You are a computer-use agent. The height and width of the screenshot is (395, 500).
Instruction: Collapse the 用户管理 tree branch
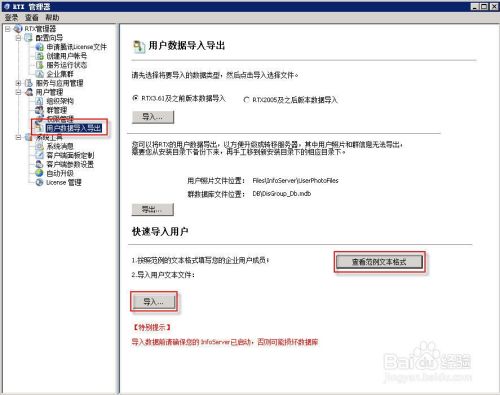[18, 92]
